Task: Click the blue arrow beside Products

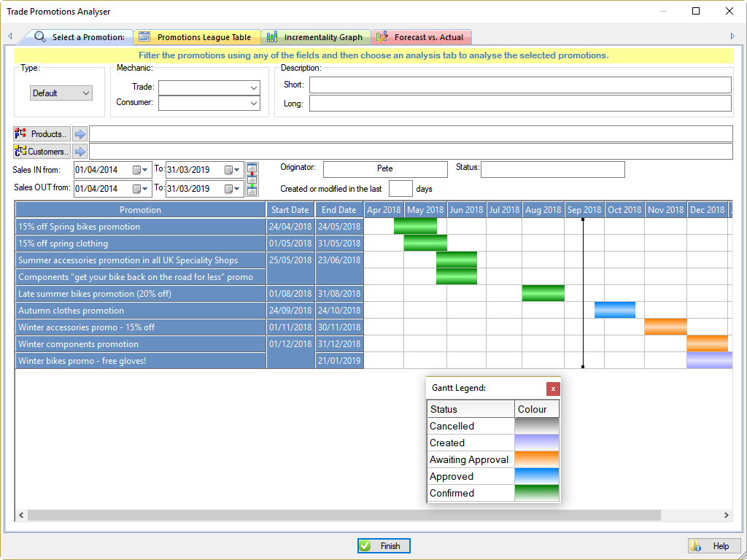Action: click(x=80, y=133)
